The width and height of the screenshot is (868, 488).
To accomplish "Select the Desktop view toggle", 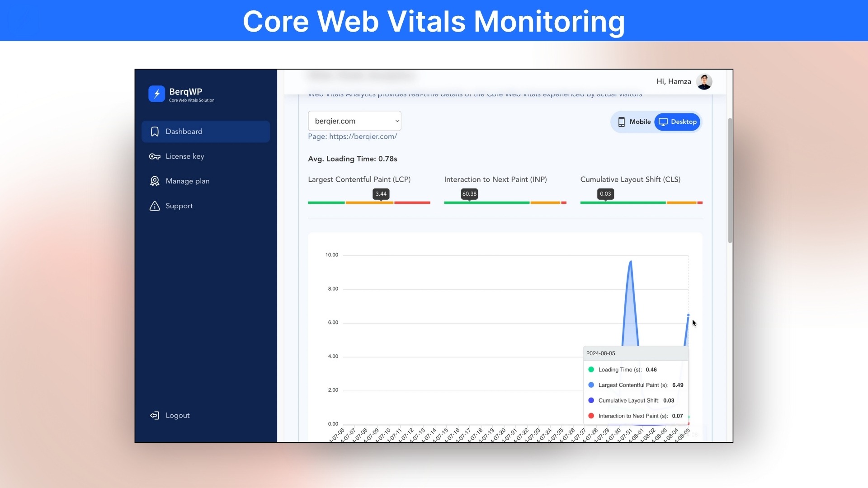I will click(x=677, y=122).
